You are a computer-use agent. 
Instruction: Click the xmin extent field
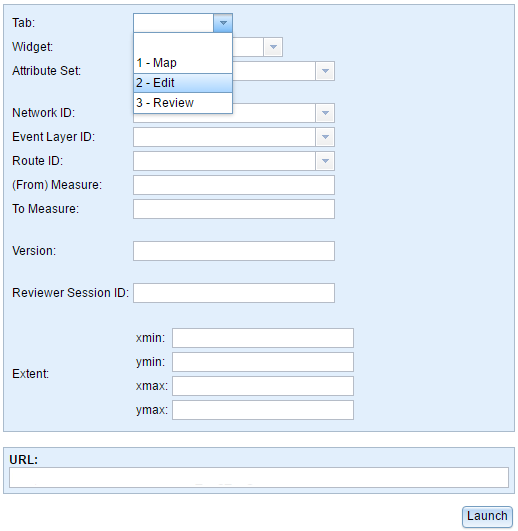[x=263, y=338]
